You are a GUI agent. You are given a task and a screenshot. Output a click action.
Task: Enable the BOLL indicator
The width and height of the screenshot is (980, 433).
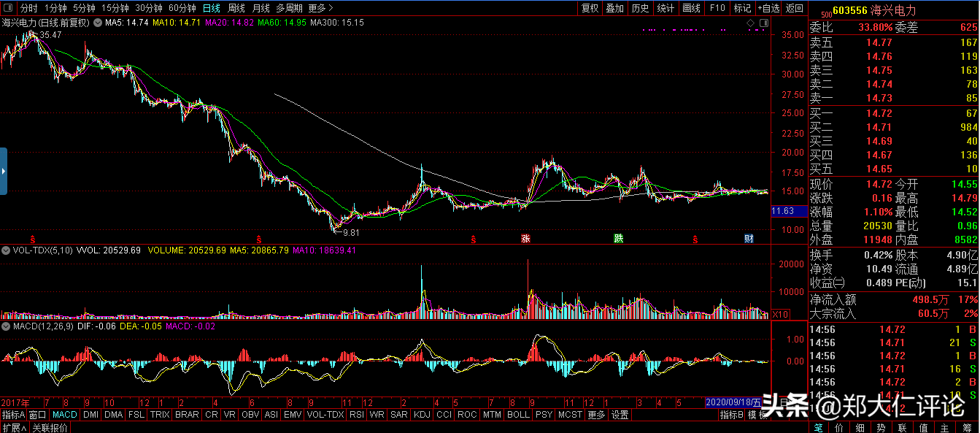[x=518, y=415]
